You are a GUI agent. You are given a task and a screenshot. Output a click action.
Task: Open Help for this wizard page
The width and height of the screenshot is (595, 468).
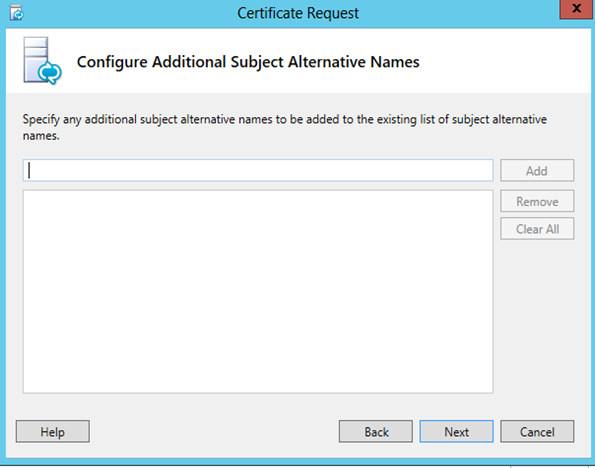tap(53, 432)
